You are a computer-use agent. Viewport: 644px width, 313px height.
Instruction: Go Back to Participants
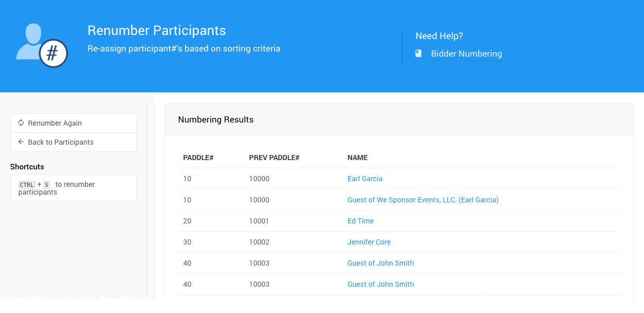pos(61,142)
